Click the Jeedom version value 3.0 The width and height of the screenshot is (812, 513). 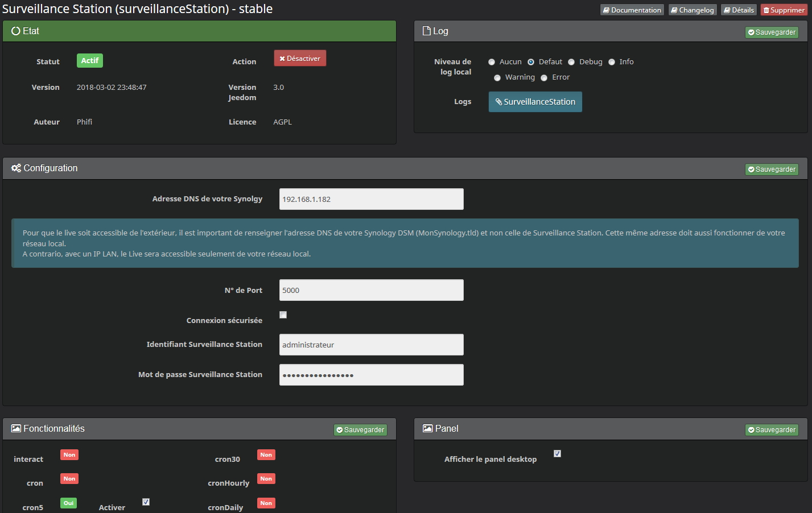coord(278,88)
